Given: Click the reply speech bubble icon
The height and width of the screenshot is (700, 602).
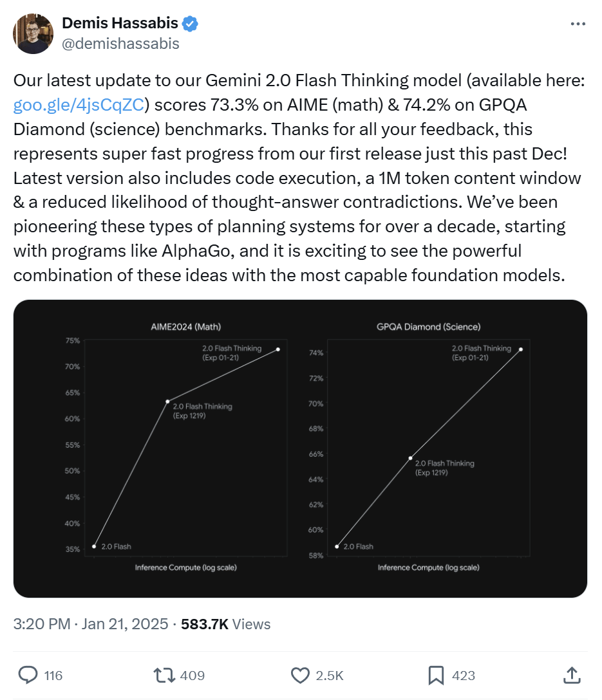Looking at the screenshot, I should point(28,675).
